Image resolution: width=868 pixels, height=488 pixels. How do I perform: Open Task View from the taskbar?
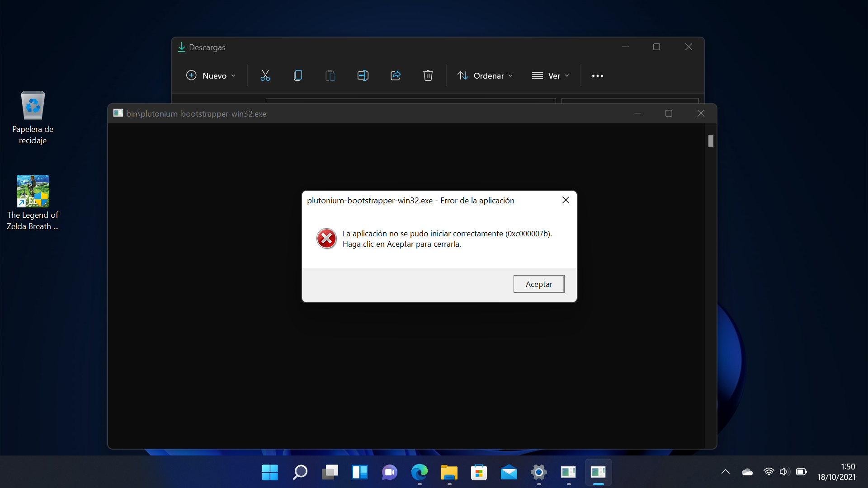[x=330, y=473]
